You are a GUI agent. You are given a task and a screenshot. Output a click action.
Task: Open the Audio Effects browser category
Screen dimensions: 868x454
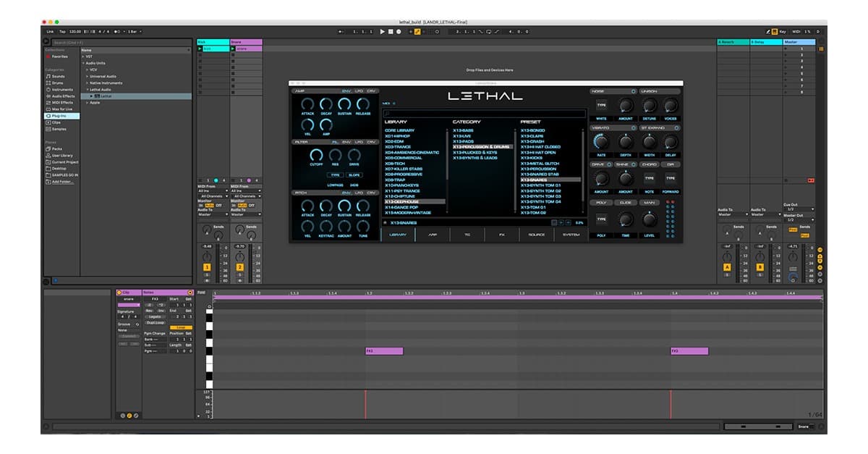pyautogui.click(x=61, y=96)
